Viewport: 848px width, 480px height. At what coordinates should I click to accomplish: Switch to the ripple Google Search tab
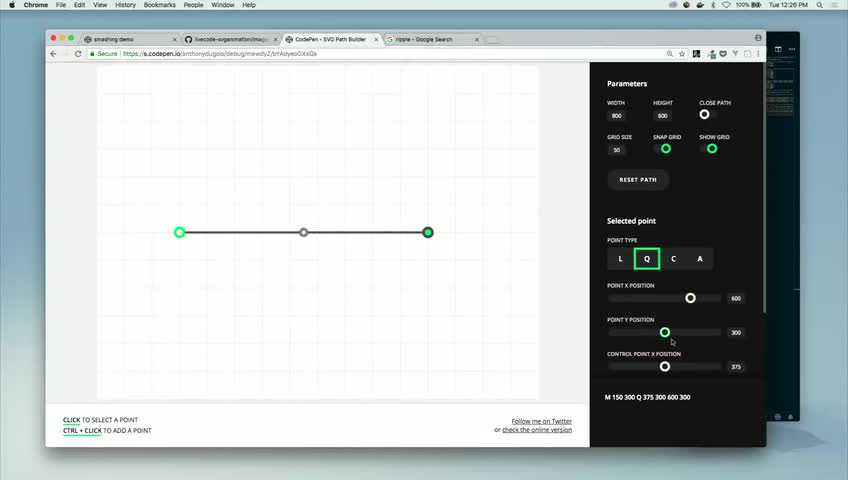(432, 39)
